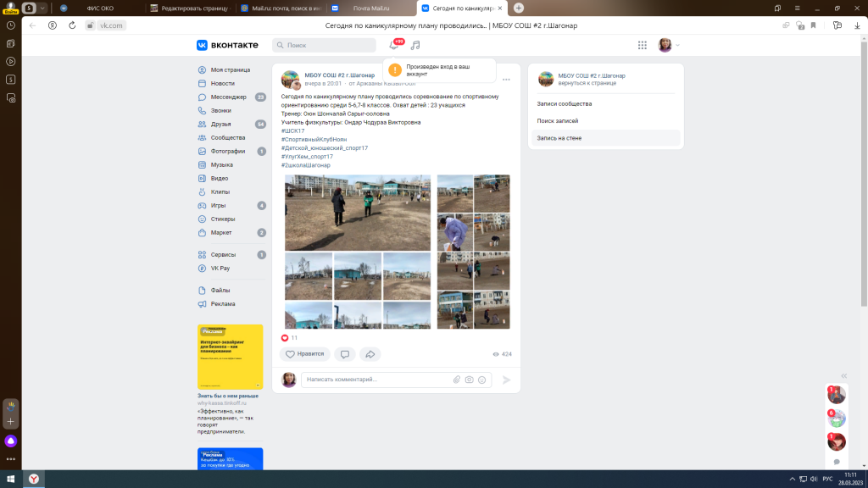Expand the collapsed chat sidebar chevron
Image resolution: width=868 pixels, height=488 pixels.
[843, 375]
